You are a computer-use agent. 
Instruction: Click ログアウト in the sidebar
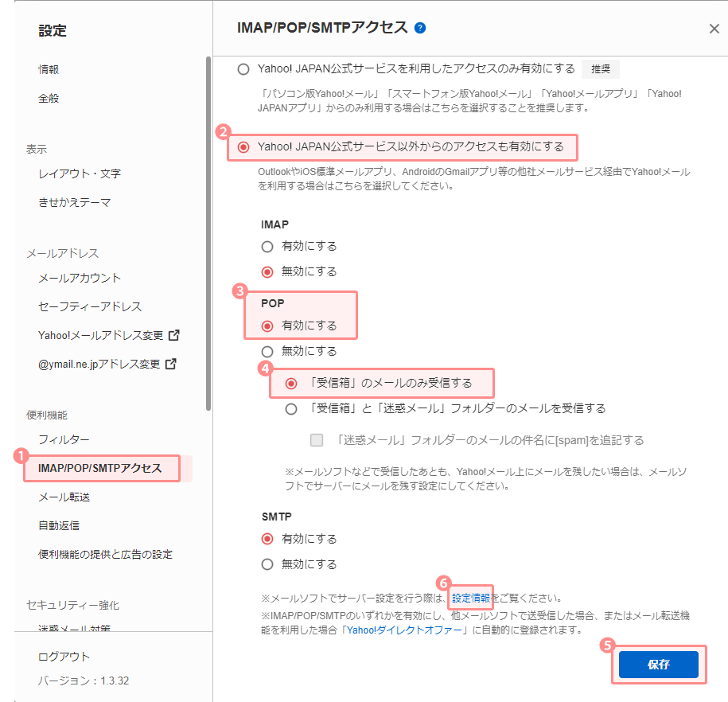(64, 657)
